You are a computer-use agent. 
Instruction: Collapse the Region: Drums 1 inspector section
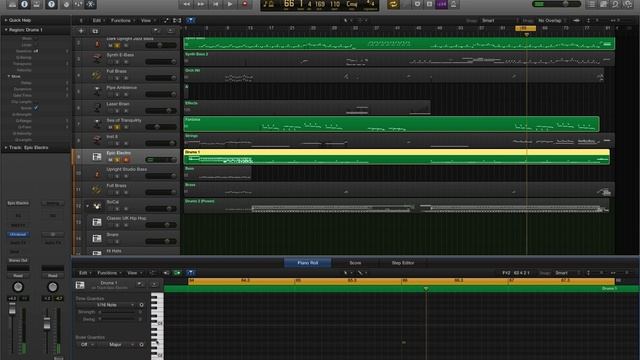click(6, 30)
